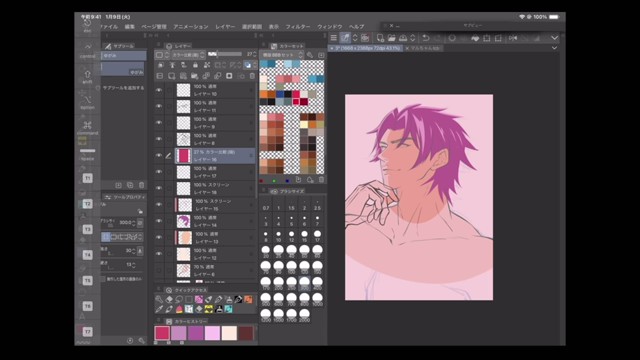Open the color set selection dropdown
Image resolution: width=640 pixels, height=360 pixels.
282,55
